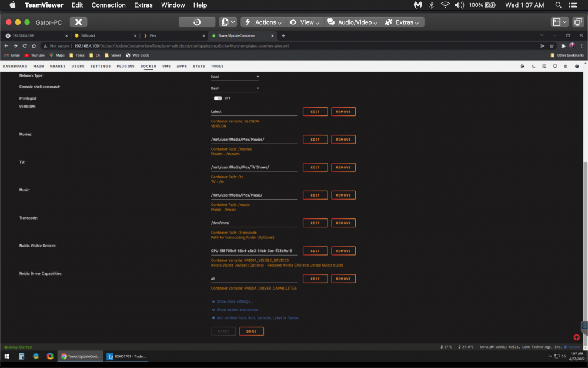Open the YouTube bookmark
This screenshot has height=368, width=588.
click(x=35, y=55)
